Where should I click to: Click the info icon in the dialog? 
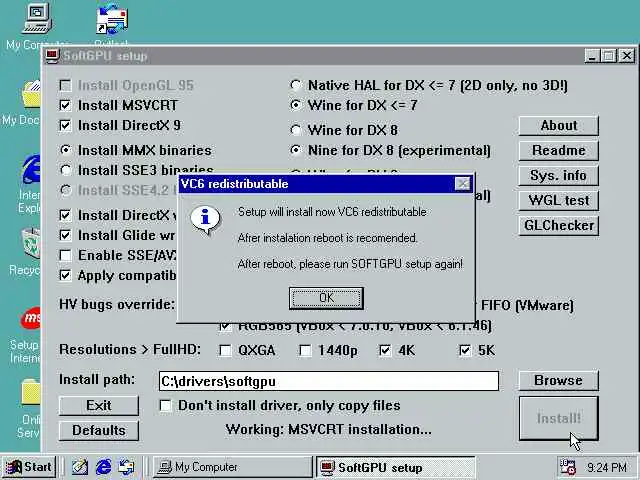point(205,220)
